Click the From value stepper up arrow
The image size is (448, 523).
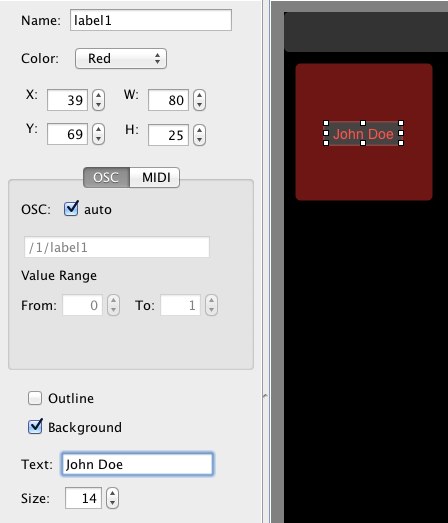(113, 300)
